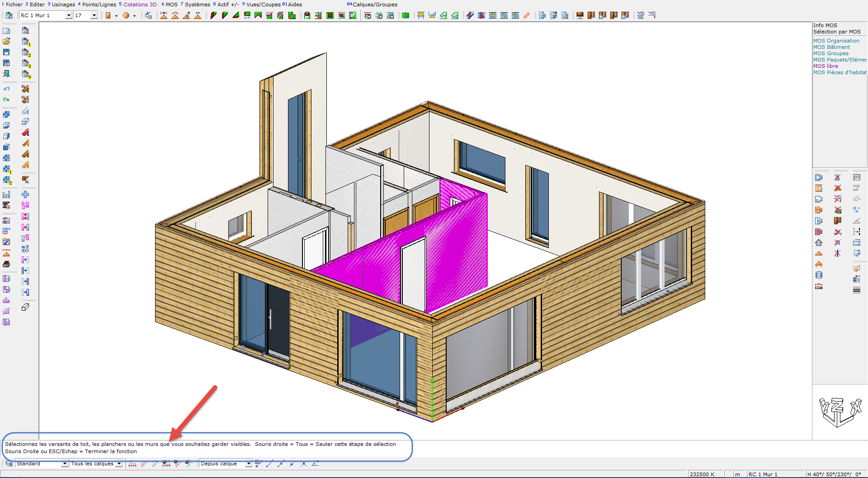Click the 'MOS Organisation' link
Image resolution: width=868 pixels, height=478 pixels.
(x=836, y=41)
